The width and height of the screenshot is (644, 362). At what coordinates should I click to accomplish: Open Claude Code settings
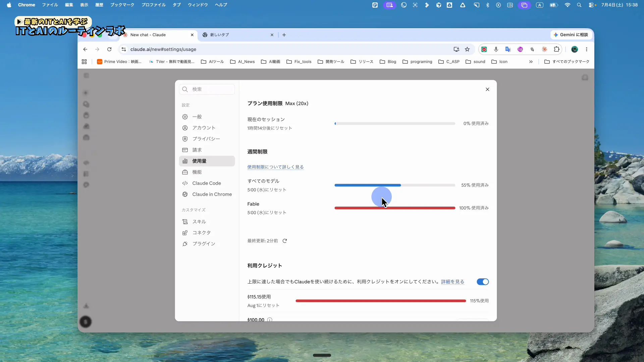coord(207,183)
